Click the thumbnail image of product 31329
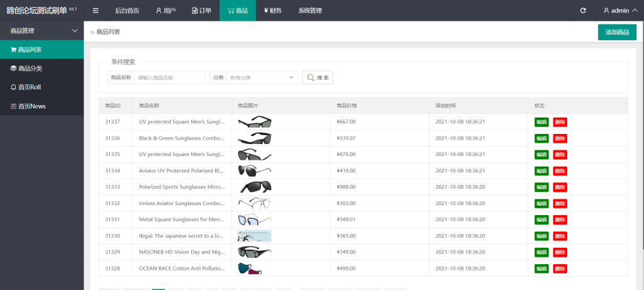The image size is (644, 290). pos(255,252)
